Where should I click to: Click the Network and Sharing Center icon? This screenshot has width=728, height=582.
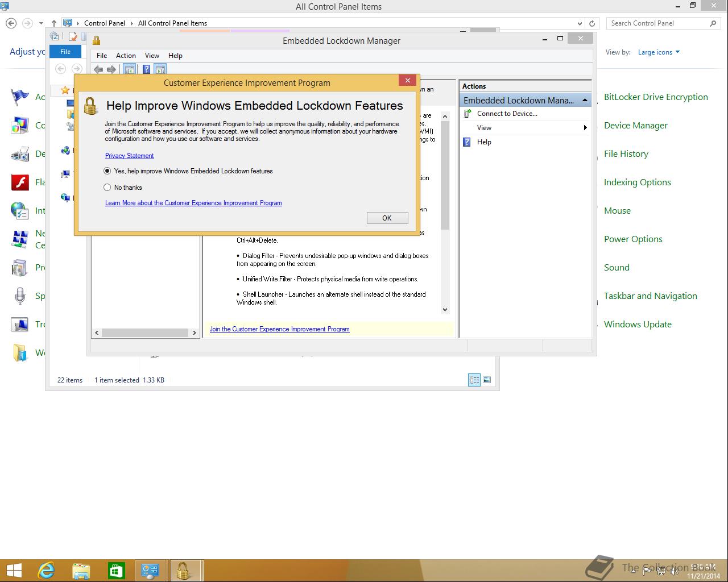[20, 239]
